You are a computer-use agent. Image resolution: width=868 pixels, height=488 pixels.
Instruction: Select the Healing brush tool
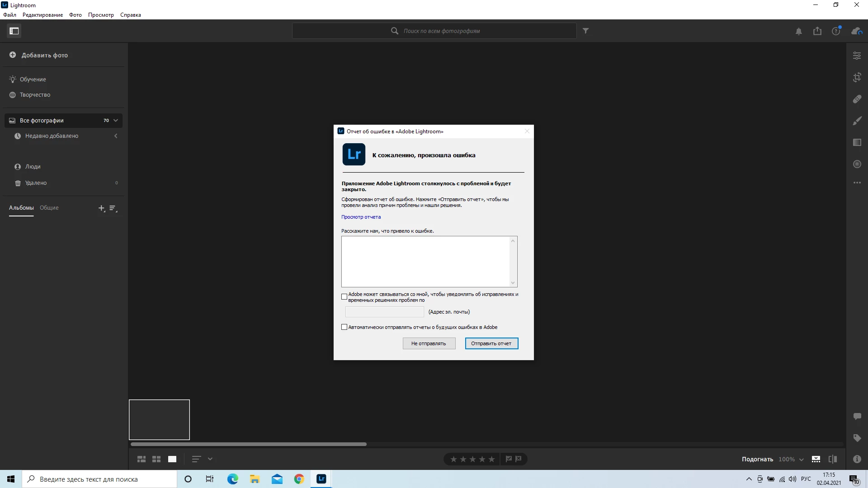pyautogui.click(x=857, y=99)
